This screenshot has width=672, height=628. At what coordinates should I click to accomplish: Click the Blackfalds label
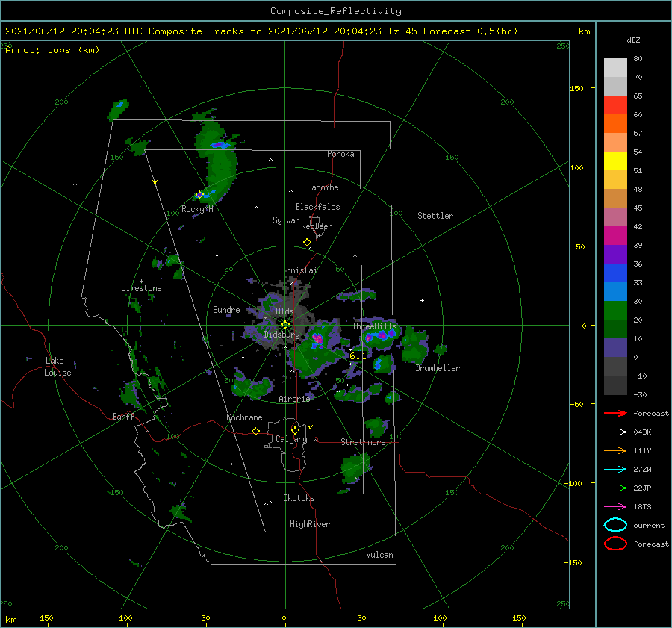(317, 207)
